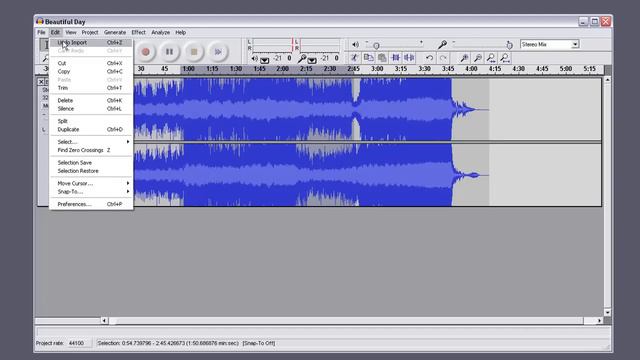This screenshot has height=360, width=640.
Task: Expand the Move Cursor... submenu
Action: pos(91,183)
